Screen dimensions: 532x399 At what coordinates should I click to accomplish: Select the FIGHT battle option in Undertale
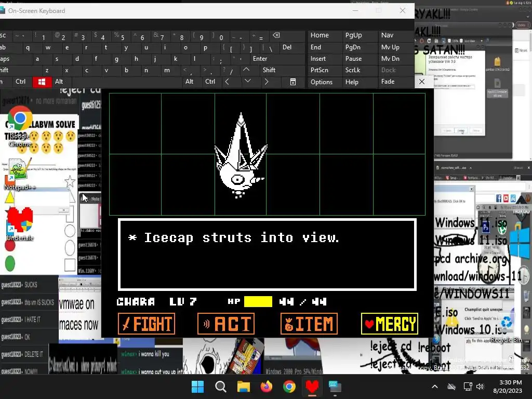147,324
